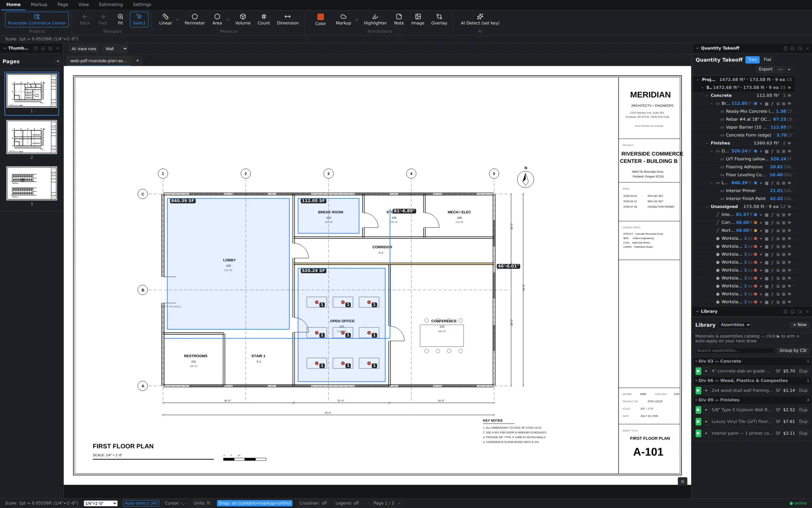Navigate Fwd in the toolbar
This screenshot has width=812, height=508.
(x=103, y=19)
